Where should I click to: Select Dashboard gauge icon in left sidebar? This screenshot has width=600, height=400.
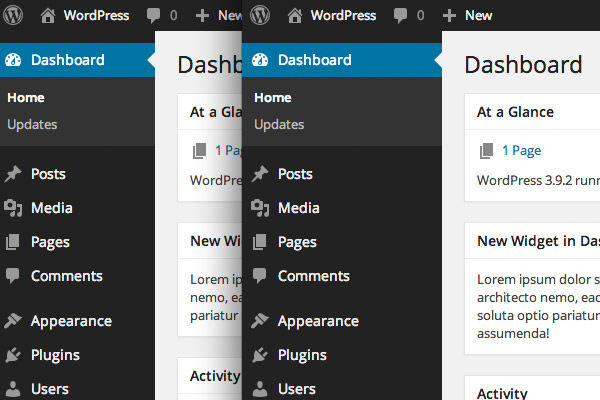pos(13,60)
